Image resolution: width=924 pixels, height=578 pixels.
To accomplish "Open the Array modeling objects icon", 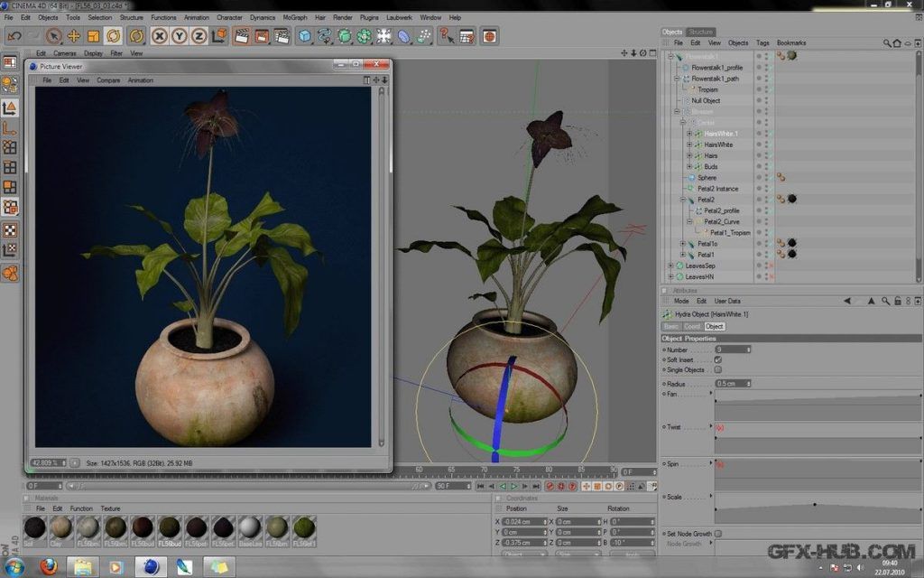I will [365, 36].
